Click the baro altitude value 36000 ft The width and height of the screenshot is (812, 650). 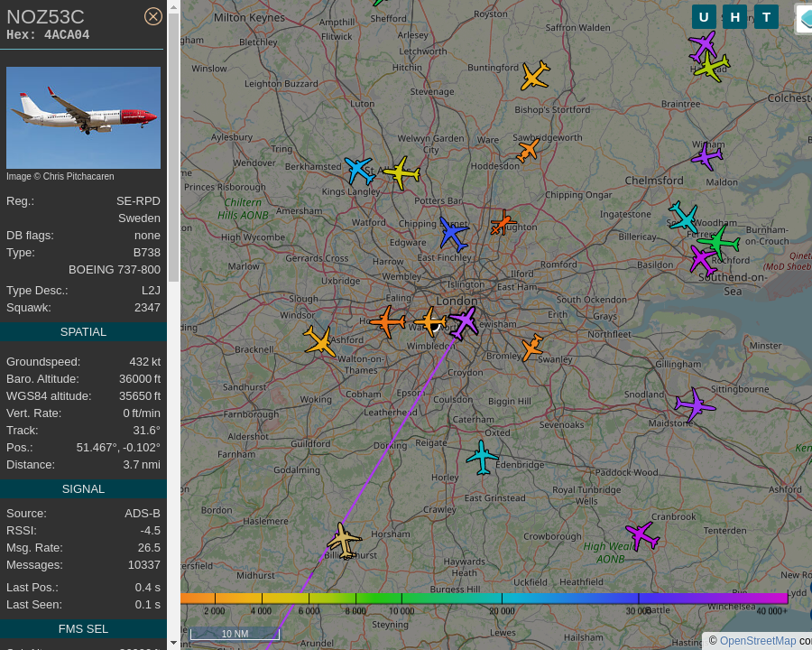click(x=140, y=379)
